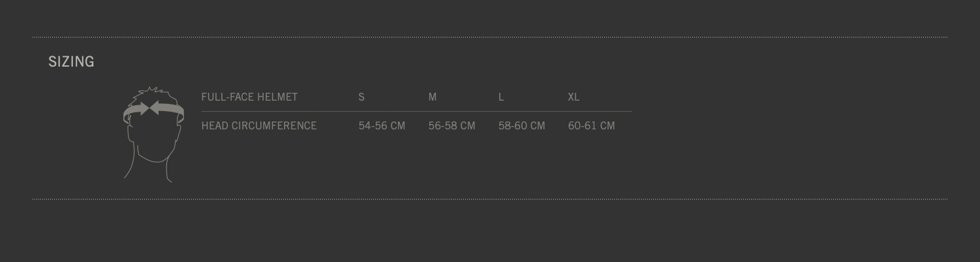Click the dotted divider under size headers
The height and width of the screenshot is (262, 980).
[x=416, y=112]
